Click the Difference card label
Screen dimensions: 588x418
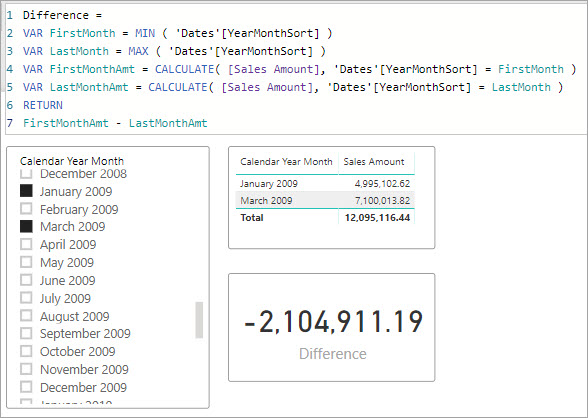click(333, 354)
